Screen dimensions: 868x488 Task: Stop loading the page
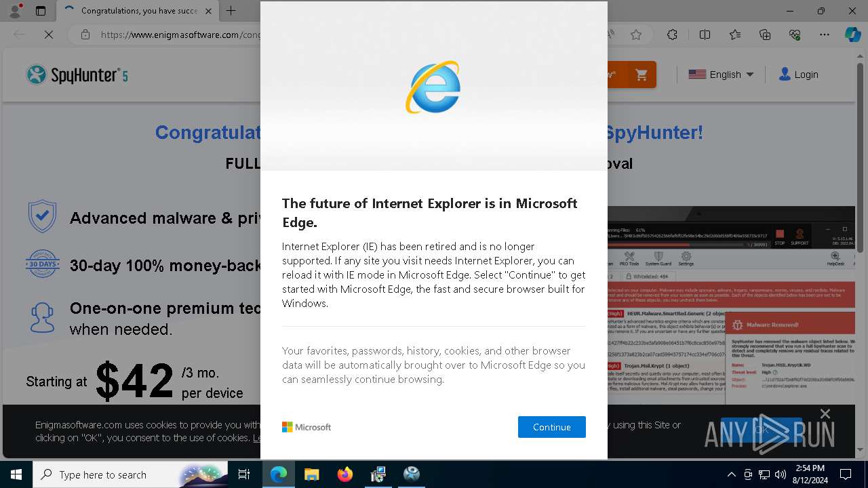49,35
